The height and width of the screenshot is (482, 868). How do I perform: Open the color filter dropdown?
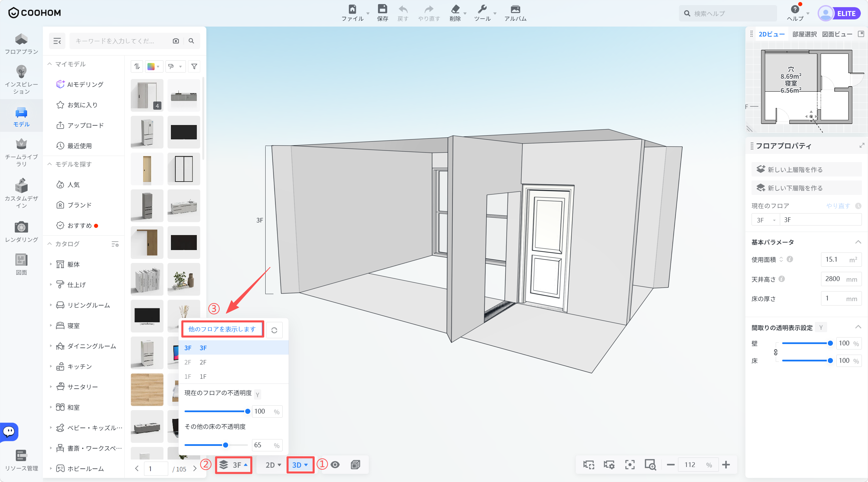click(154, 66)
